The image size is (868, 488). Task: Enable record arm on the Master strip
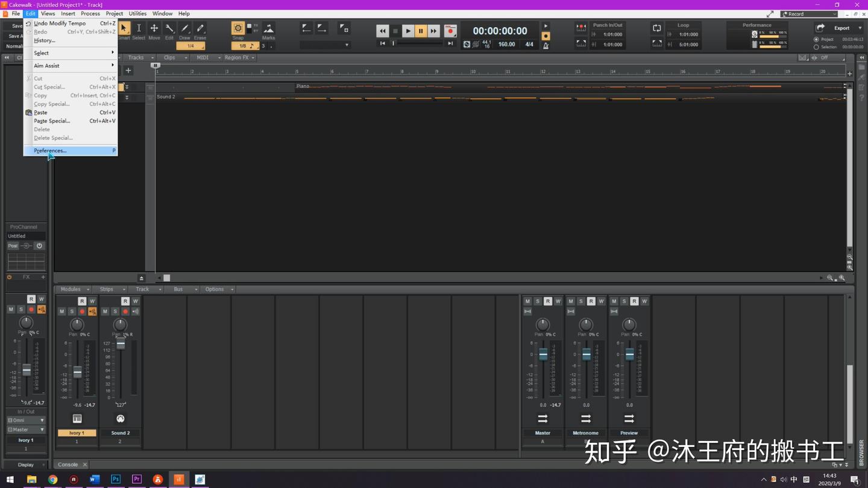(x=547, y=301)
